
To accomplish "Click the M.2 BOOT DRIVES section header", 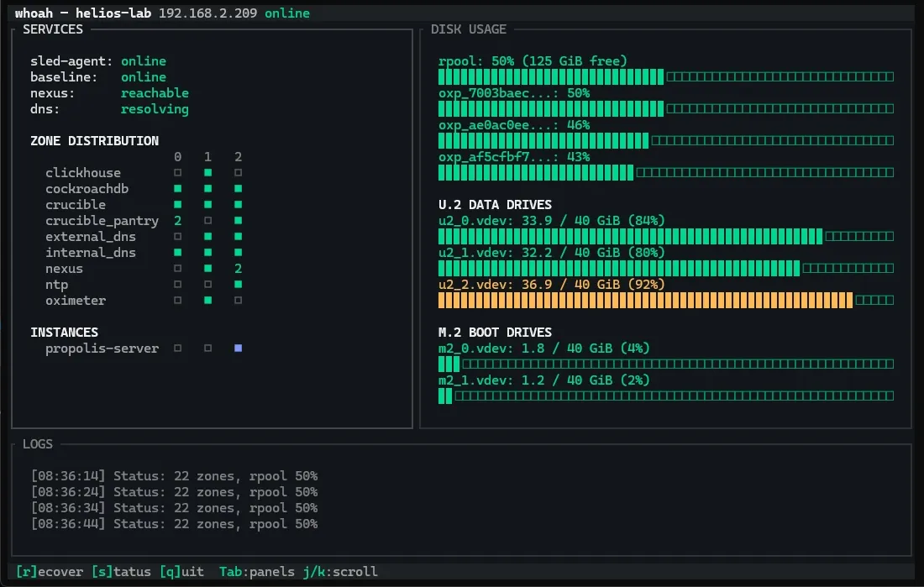I will [495, 333].
